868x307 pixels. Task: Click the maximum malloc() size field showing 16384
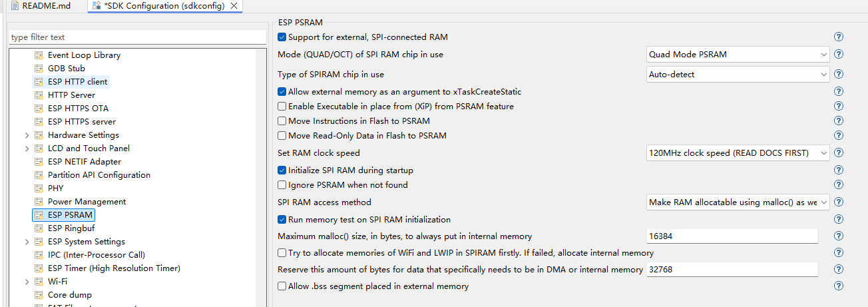[732, 236]
